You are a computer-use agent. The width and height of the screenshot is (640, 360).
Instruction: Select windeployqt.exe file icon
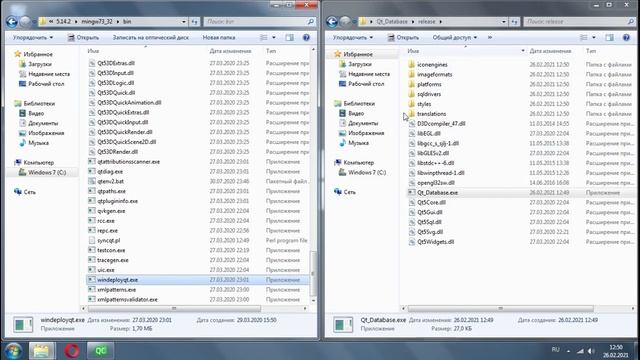92,280
